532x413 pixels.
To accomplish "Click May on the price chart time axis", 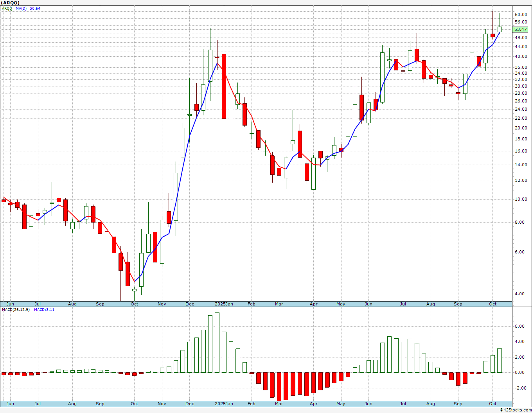I will (x=341, y=304).
